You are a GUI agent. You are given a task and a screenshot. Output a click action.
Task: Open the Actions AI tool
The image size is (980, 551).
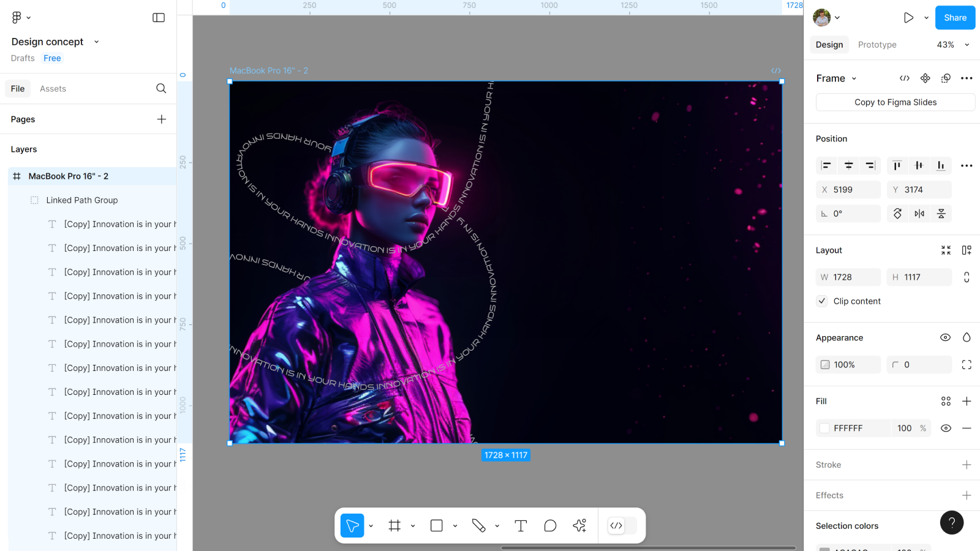click(579, 526)
